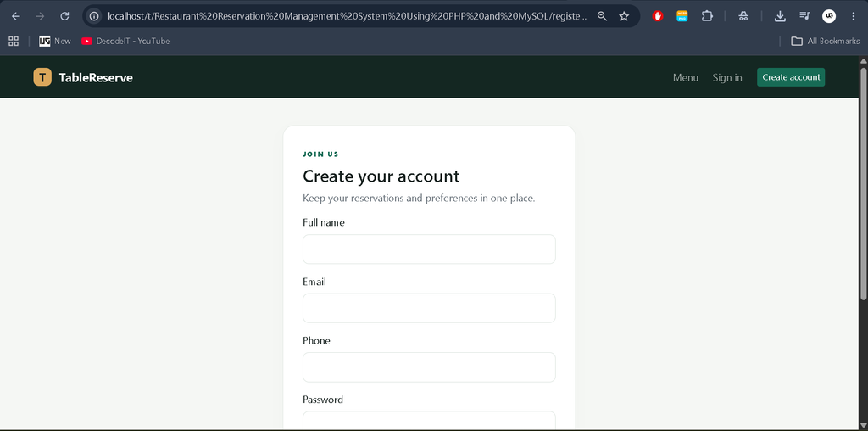Open the browser profile avatar
868x431 pixels.
coord(829,16)
